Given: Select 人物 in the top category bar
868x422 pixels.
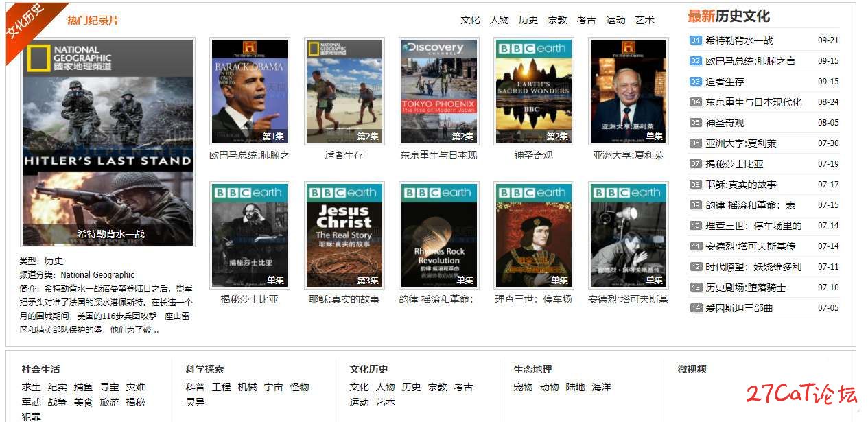Looking at the screenshot, I should [500, 21].
